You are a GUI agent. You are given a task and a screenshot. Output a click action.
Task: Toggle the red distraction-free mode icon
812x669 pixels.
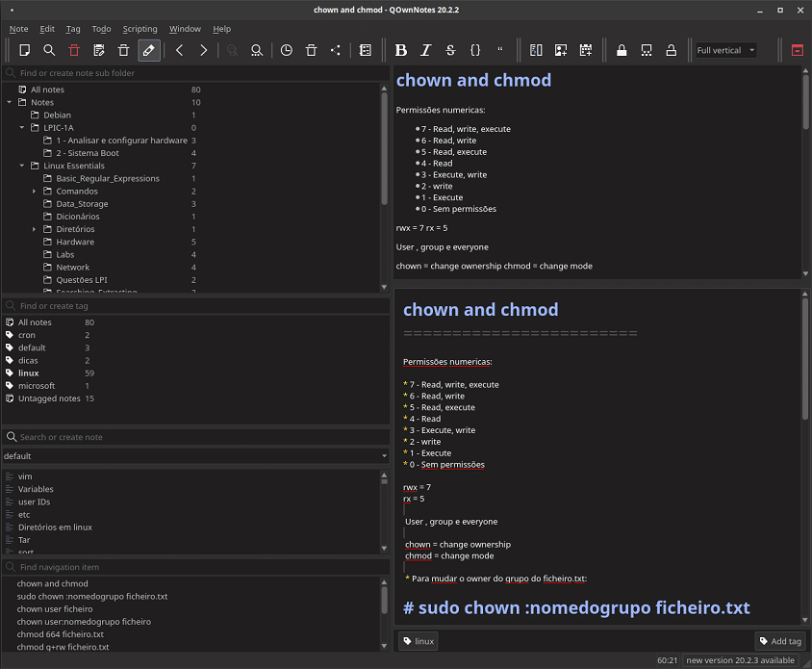pos(797,50)
